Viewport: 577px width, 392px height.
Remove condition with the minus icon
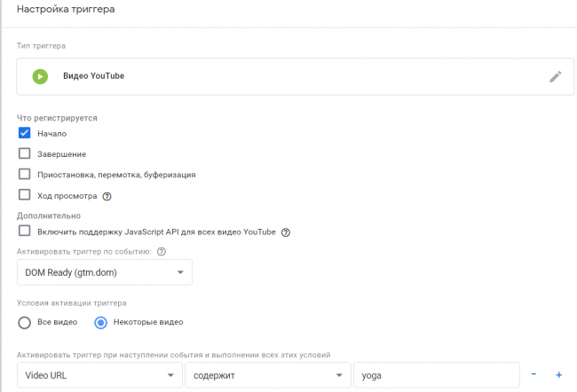pos(534,375)
